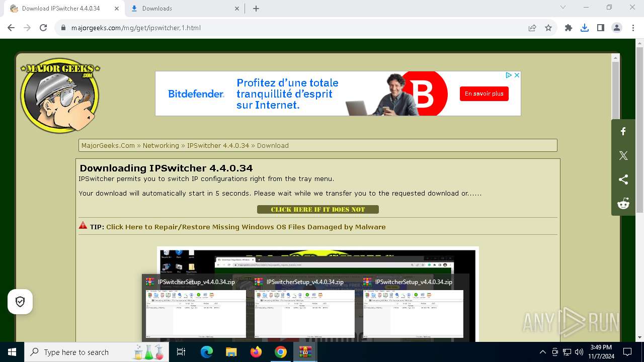Click the Chrome taskbar icon
The width and height of the screenshot is (644, 362).
[x=281, y=352]
